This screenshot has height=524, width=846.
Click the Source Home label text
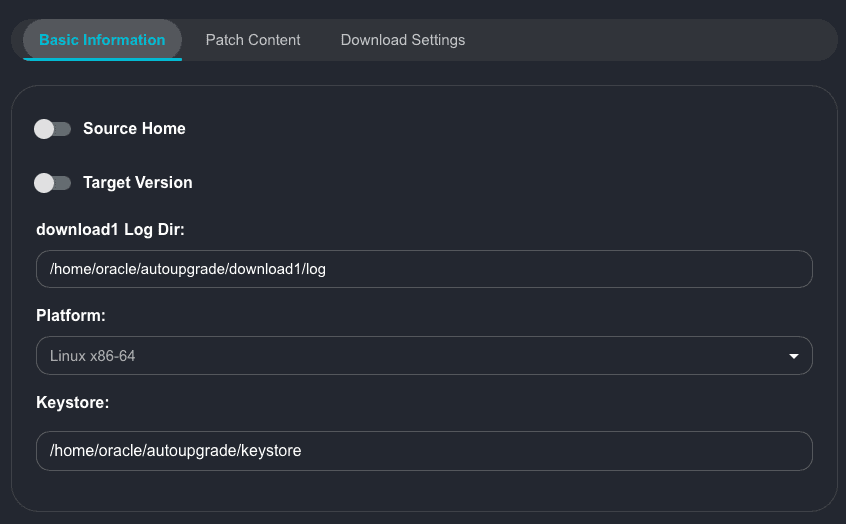click(134, 129)
